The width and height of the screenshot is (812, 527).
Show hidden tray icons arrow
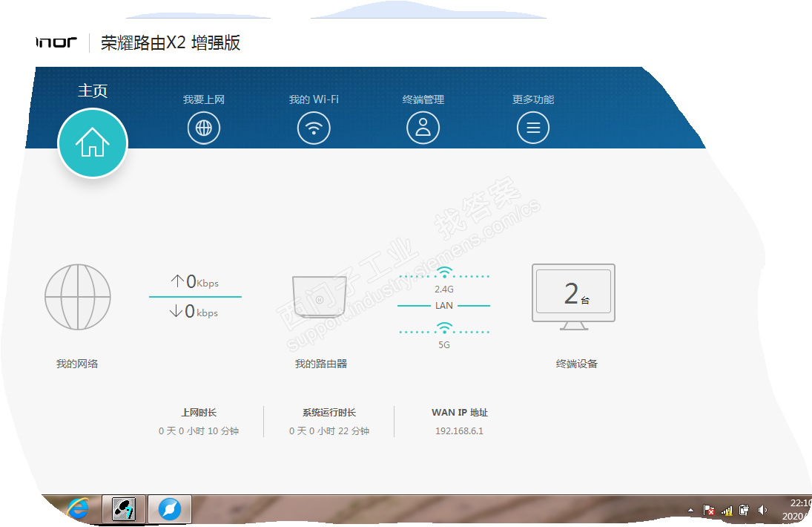point(690,511)
